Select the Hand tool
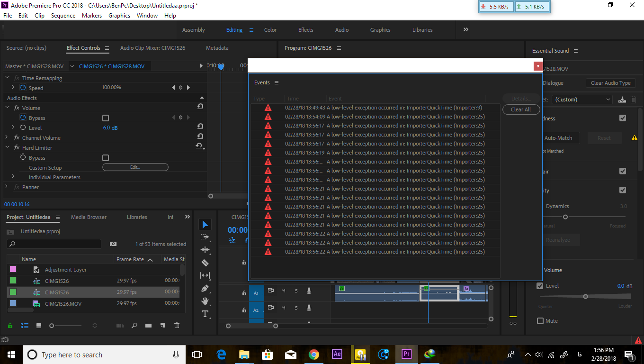This screenshot has height=364, width=644. [x=205, y=301]
